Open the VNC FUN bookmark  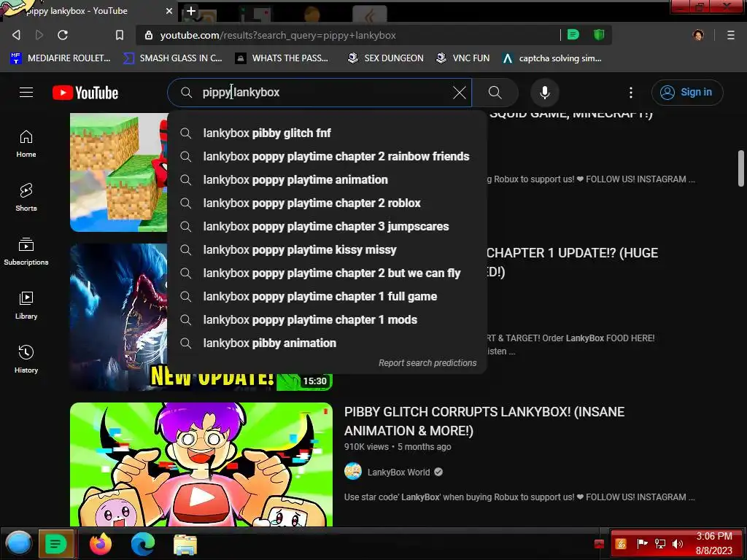462,58
